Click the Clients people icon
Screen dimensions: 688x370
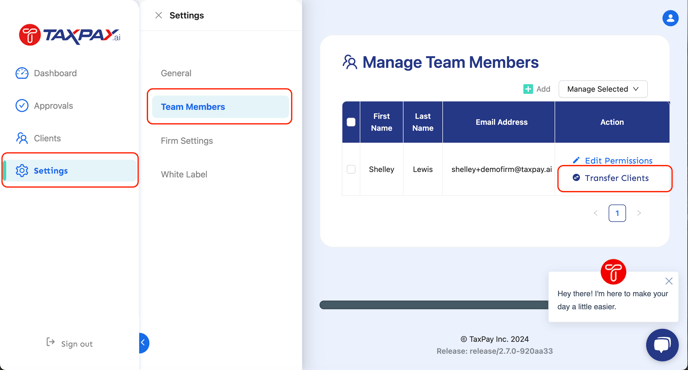coord(22,138)
